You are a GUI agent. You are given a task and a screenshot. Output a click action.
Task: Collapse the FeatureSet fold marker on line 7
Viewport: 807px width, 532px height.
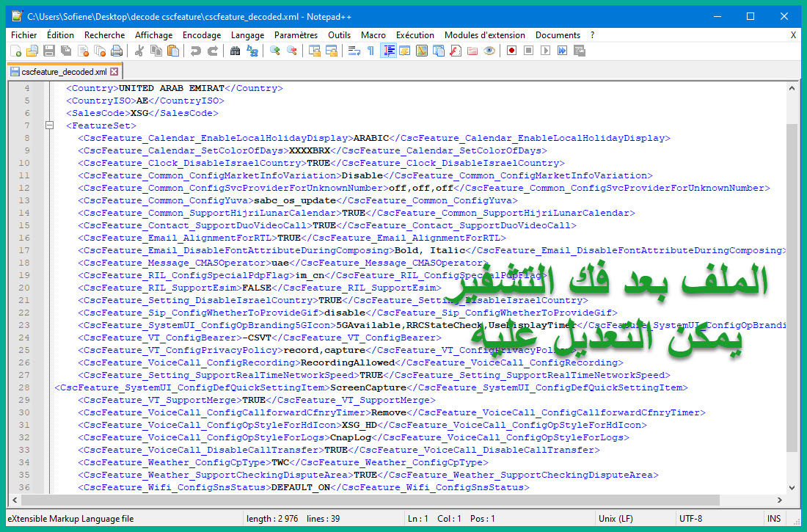[x=49, y=125]
